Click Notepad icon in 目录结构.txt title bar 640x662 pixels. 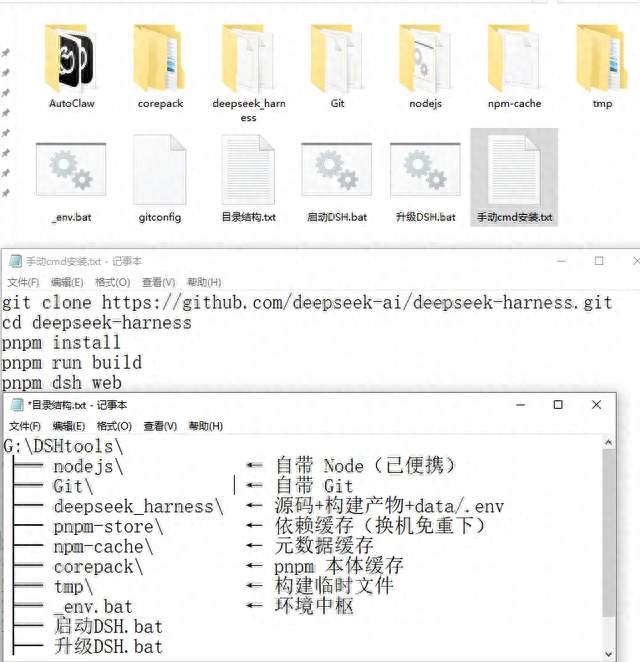tap(17, 405)
